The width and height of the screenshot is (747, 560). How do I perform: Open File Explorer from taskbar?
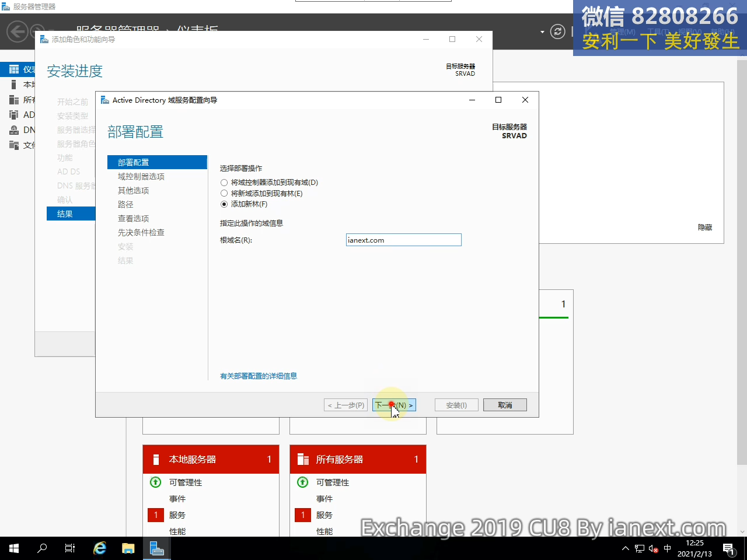coord(128,548)
